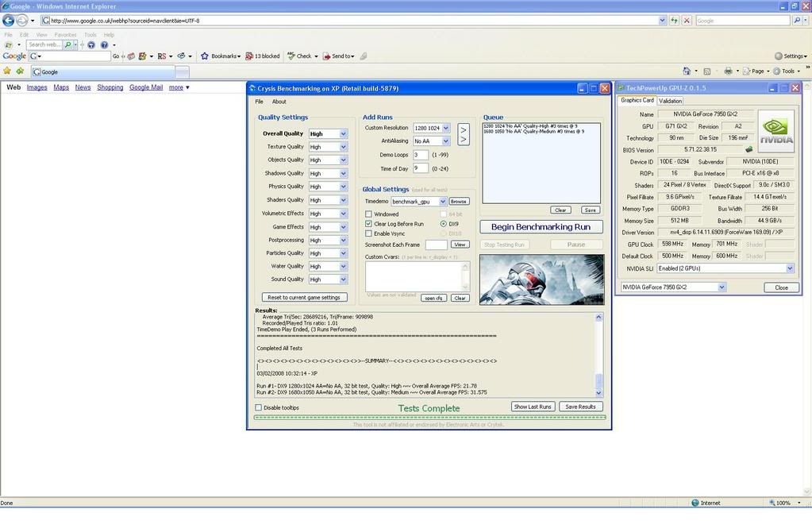Expand the Shadows Quality dropdown

click(x=343, y=174)
